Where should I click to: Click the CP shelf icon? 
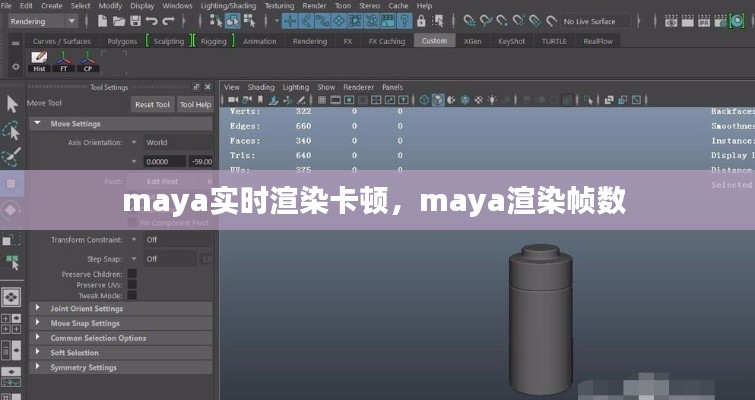pyautogui.click(x=88, y=64)
